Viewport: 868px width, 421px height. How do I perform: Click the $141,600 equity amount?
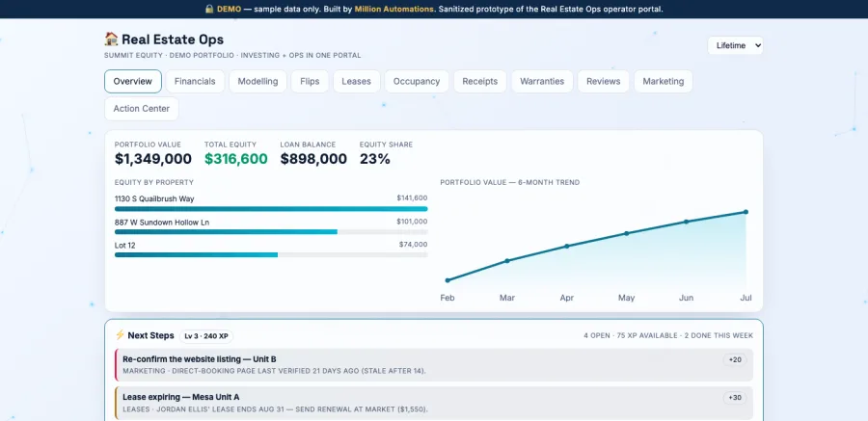pyautogui.click(x=412, y=198)
